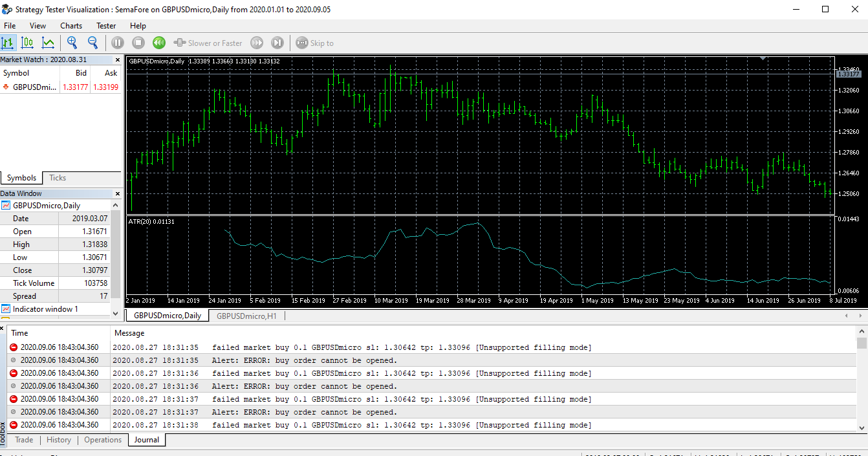Screen dimensions: 868x456
Task: Close the Data Window panel
Action: click(x=117, y=193)
